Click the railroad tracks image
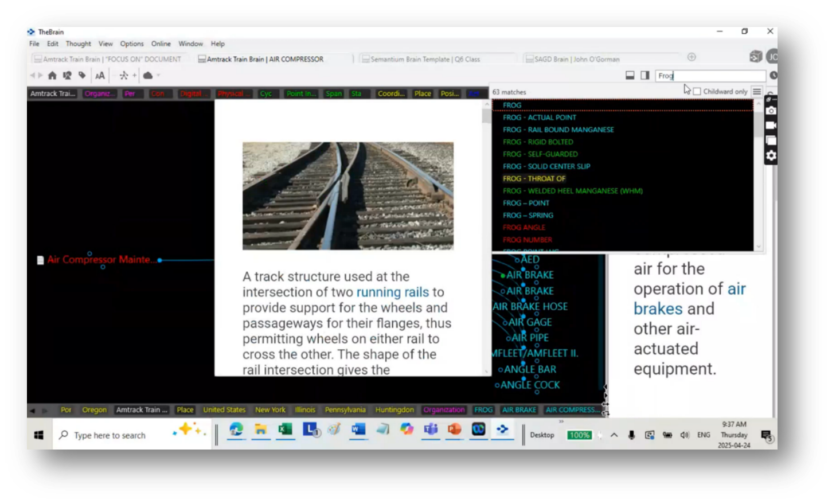The width and height of the screenshot is (832, 504). (x=348, y=196)
